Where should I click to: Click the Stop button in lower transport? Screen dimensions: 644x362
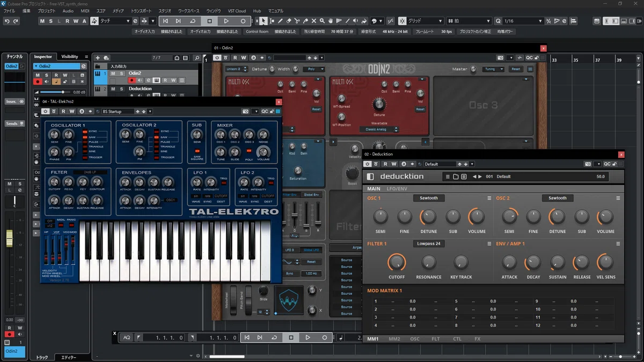(x=291, y=337)
